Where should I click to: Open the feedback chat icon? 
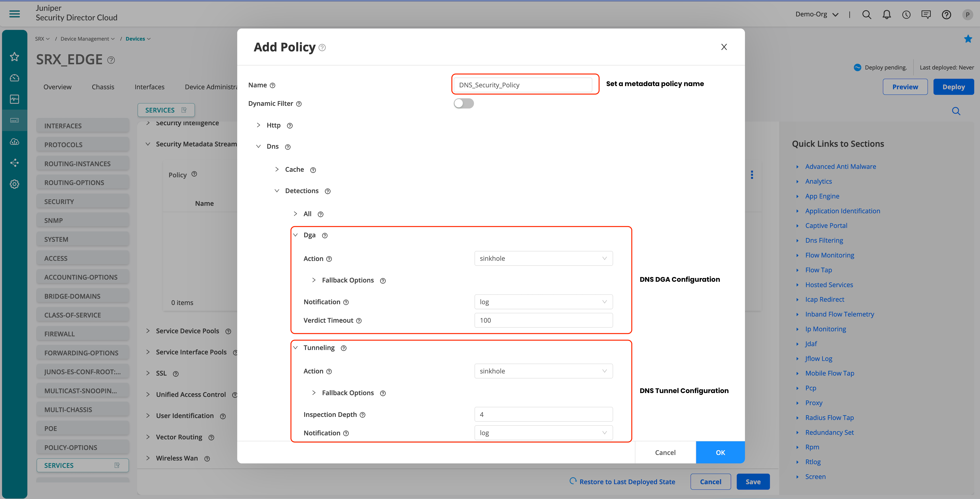[x=926, y=15]
